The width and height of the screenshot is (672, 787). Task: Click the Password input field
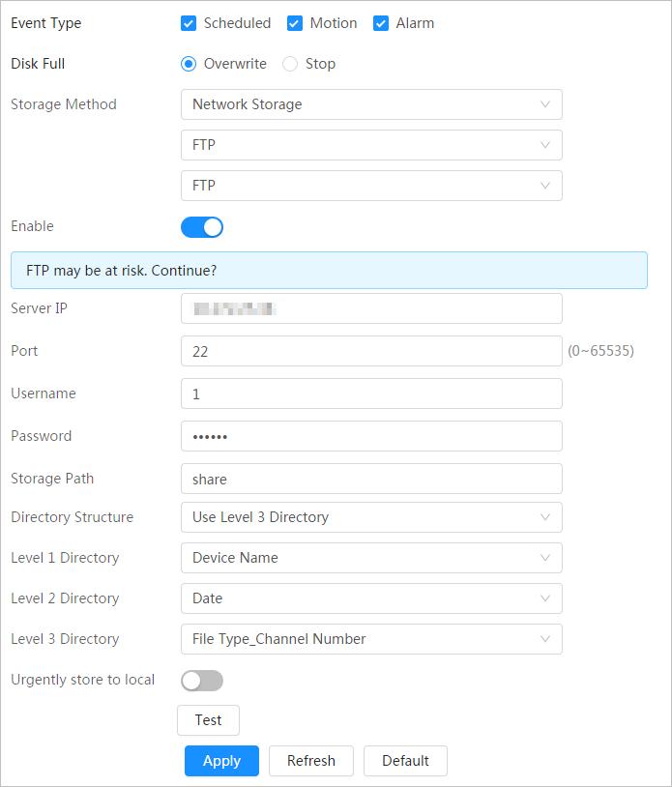pos(371,436)
